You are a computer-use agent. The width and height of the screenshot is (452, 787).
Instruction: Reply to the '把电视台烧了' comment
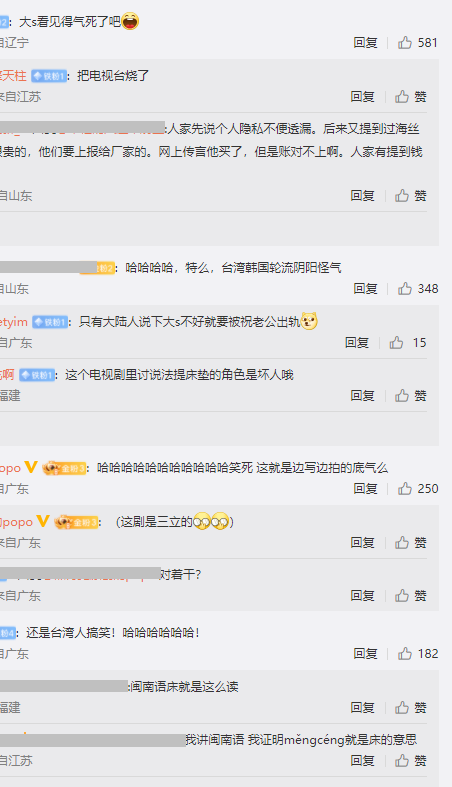(362, 96)
